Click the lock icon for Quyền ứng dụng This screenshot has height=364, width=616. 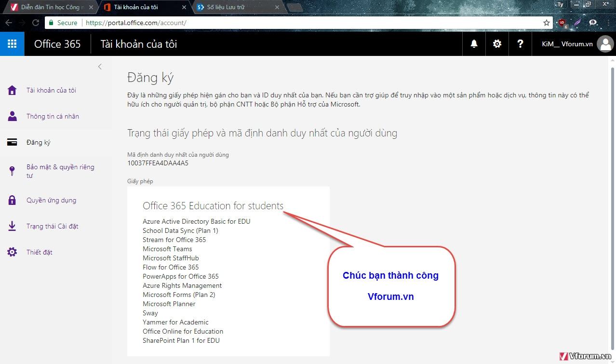[12, 200]
